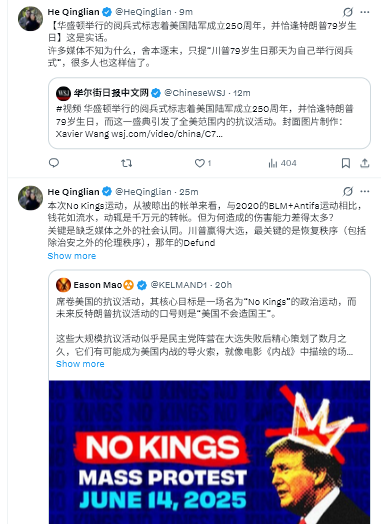Open the He Qinglian profile name on the second tweet
The width and height of the screenshot is (381, 524).
click(74, 191)
